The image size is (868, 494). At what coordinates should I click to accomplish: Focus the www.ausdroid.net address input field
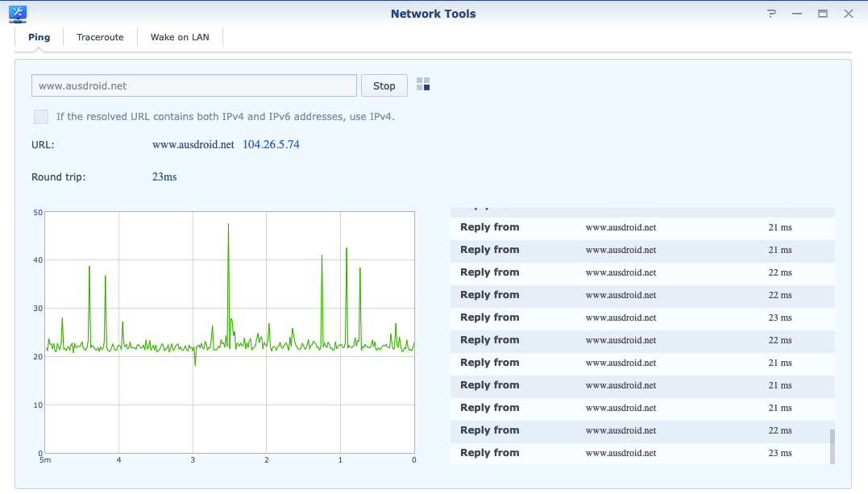pyautogui.click(x=194, y=86)
